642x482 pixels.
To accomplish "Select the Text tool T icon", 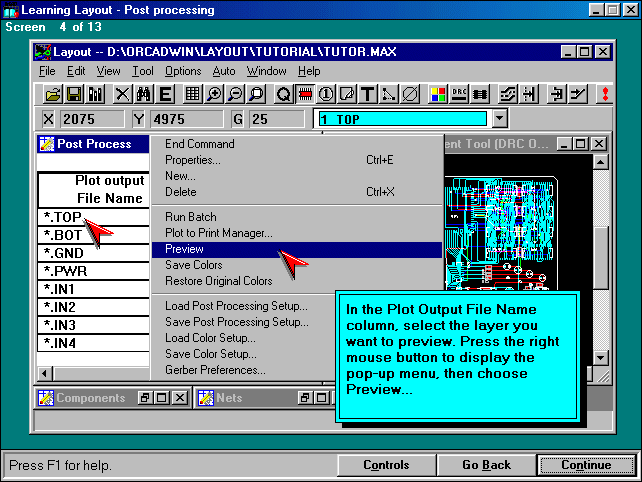I will point(367,94).
